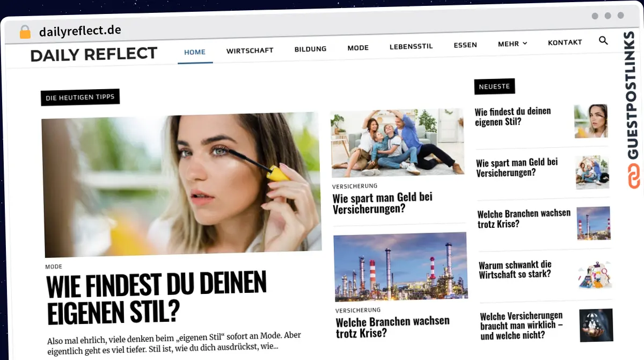The width and height of the screenshot is (644, 360).
Task: Navigate to LEBENSSTIL section
Action: pos(411,47)
